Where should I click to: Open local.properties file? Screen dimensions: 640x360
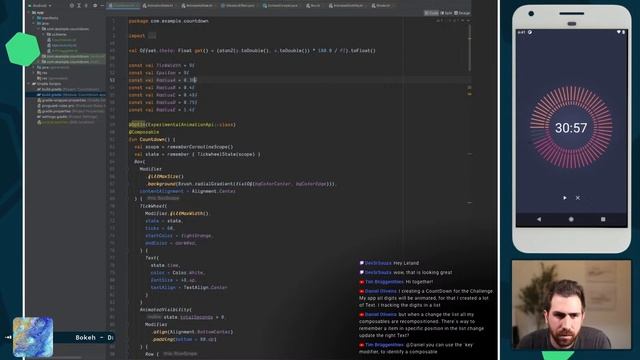click(65, 122)
